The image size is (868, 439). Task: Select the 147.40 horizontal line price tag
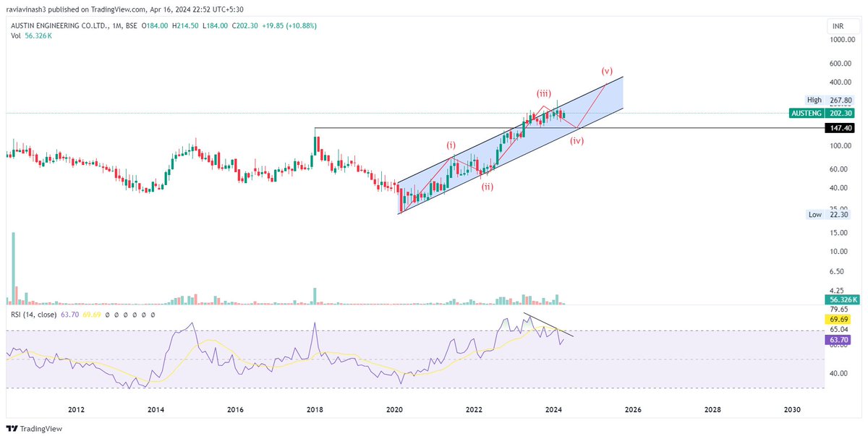[841, 127]
